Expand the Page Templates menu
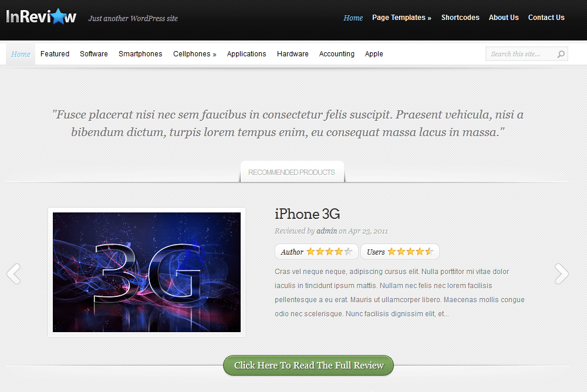Image resolution: width=587 pixels, height=392 pixels. 402,18
